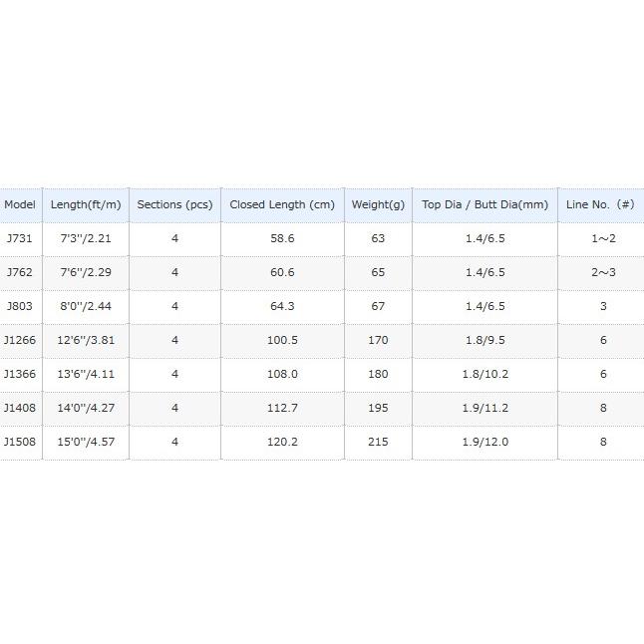Select the J731 model cell

(19, 239)
